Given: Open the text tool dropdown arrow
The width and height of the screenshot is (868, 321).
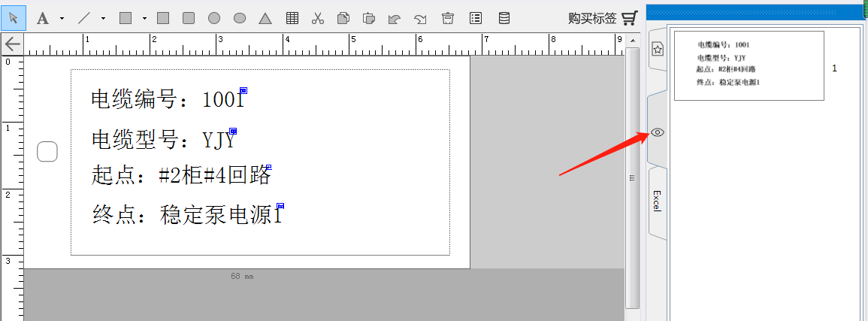Looking at the screenshot, I should point(62,17).
